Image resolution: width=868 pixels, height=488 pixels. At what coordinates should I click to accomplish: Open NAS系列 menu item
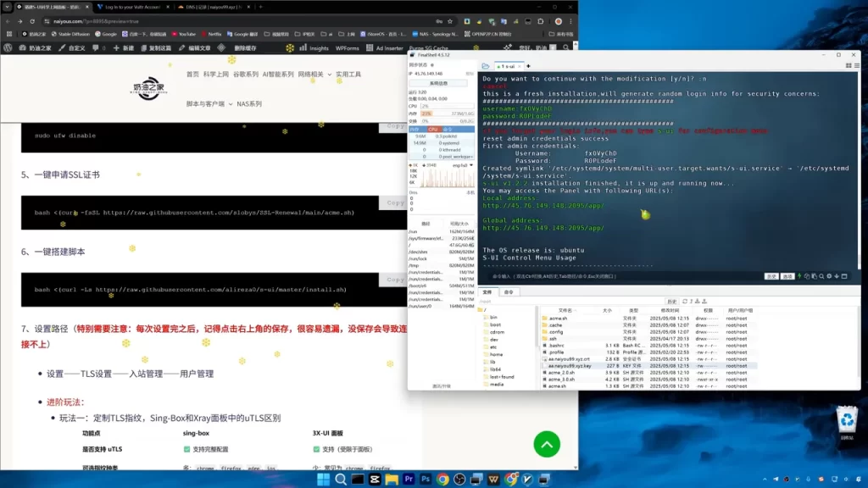pyautogui.click(x=249, y=104)
